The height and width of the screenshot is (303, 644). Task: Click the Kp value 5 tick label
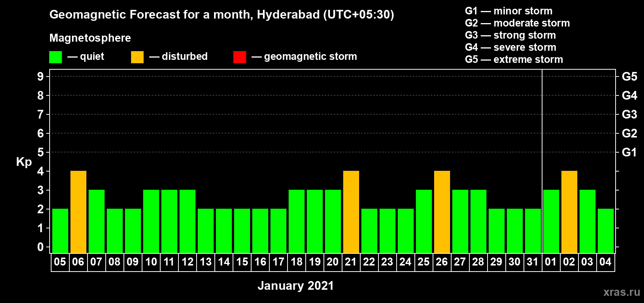[x=40, y=152]
